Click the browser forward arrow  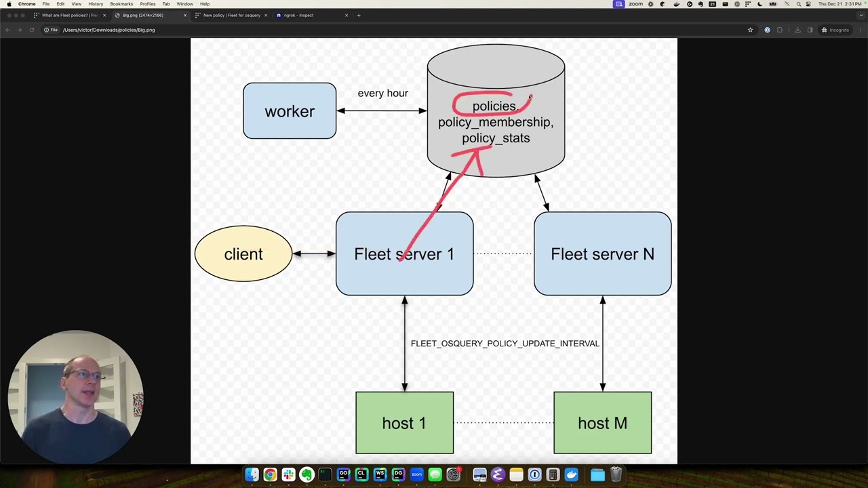19,30
